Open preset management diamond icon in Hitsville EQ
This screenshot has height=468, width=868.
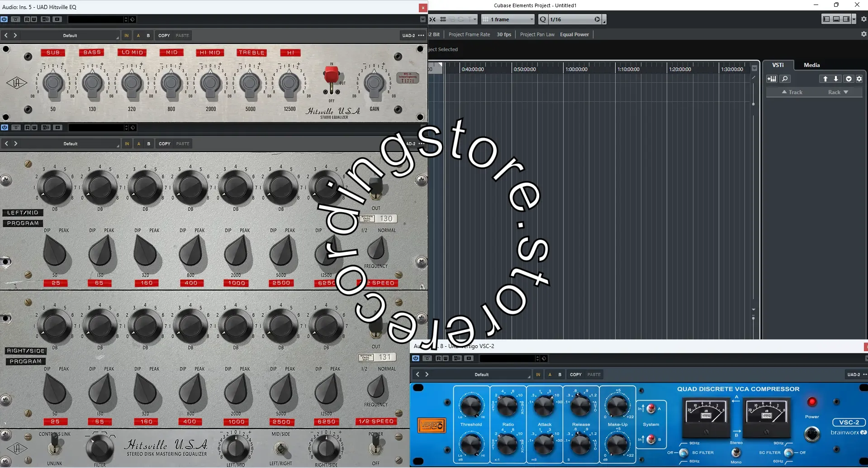click(x=133, y=19)
